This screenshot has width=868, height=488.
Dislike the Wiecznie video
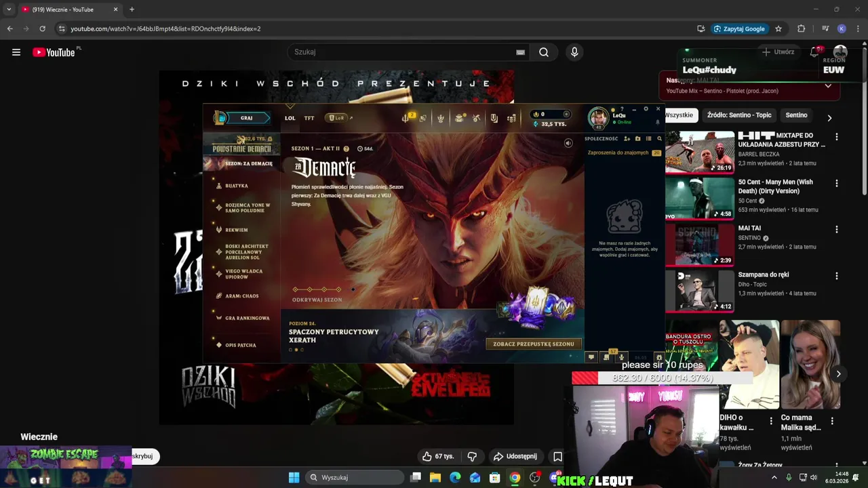[x=472, y=456]
